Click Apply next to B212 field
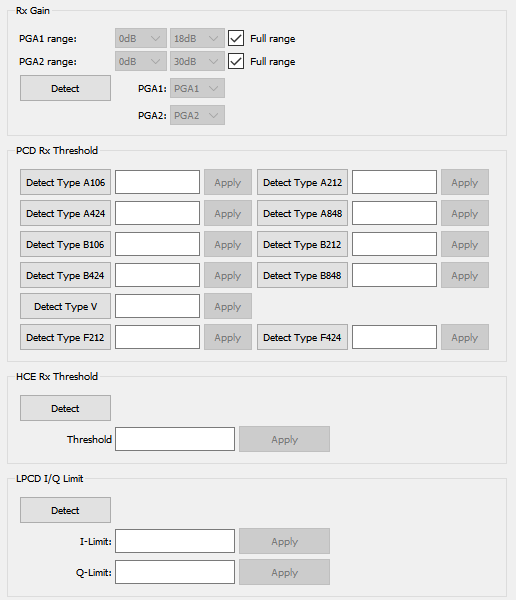The width and height of the screenshot is (516, 600). tap(465, 244)
